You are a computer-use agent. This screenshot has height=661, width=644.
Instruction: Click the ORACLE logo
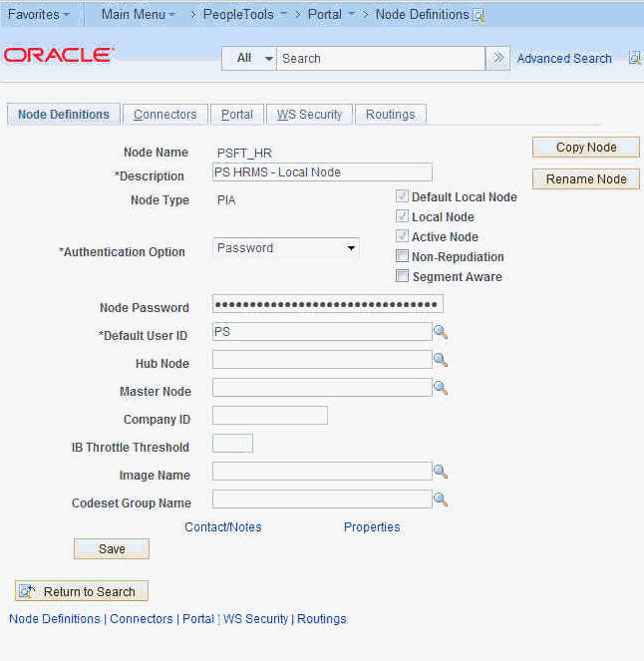(x=60, y=55)
